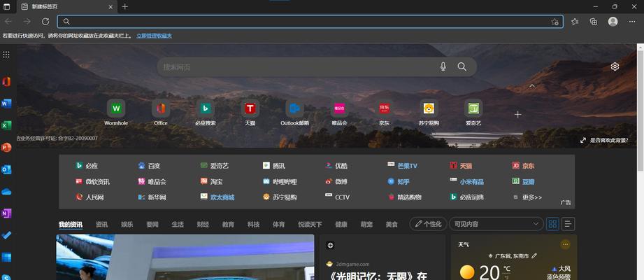Launch OneNote from the left sidebar
Viewport: 644px width, 280px height.
6,213
